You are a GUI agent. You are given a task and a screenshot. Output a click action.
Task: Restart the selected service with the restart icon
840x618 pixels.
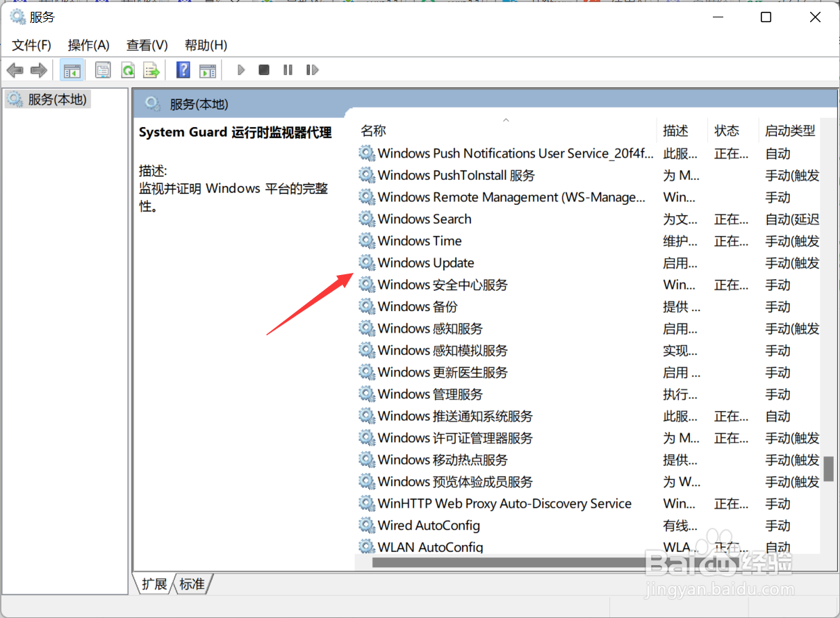coord(312,69)
